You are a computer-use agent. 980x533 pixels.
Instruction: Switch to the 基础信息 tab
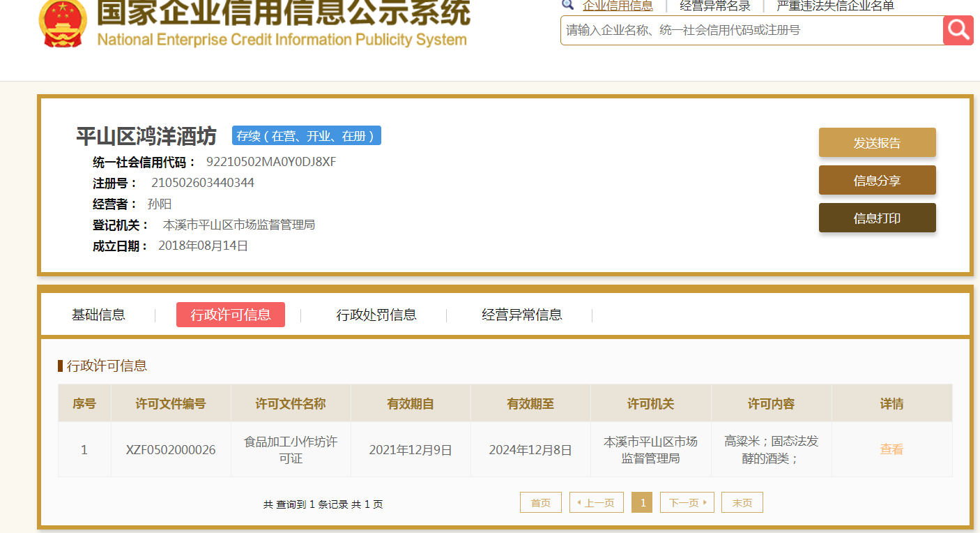tap(98, 315)
